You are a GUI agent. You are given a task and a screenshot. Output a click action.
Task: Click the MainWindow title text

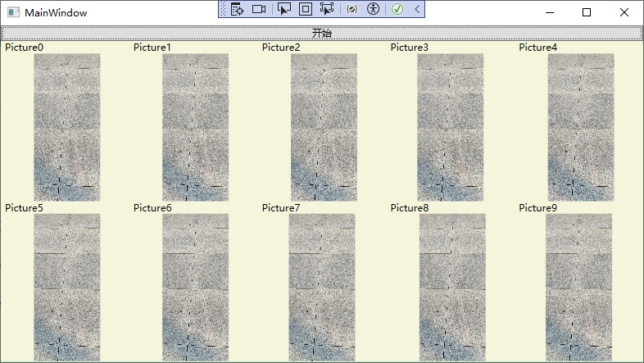point(56,13)
